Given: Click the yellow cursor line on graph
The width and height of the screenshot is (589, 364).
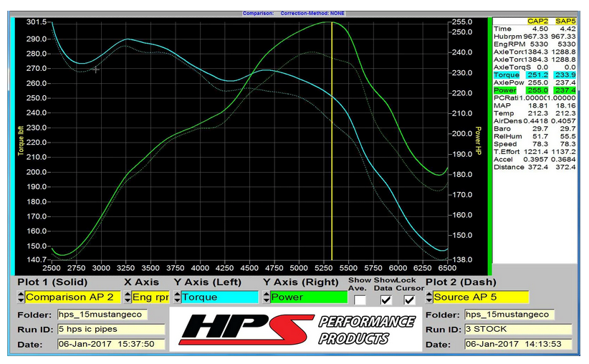Looking at the screenshot, I should click(332, 143).
